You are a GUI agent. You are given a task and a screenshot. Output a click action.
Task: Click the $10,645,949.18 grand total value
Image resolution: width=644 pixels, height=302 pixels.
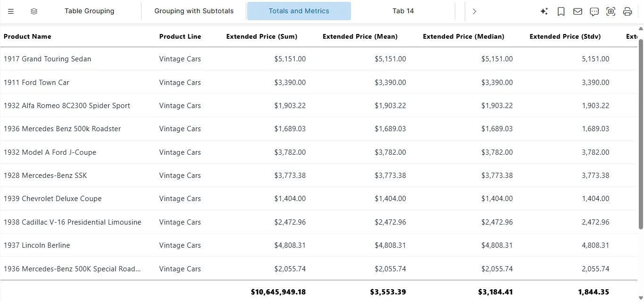[278, 292]
